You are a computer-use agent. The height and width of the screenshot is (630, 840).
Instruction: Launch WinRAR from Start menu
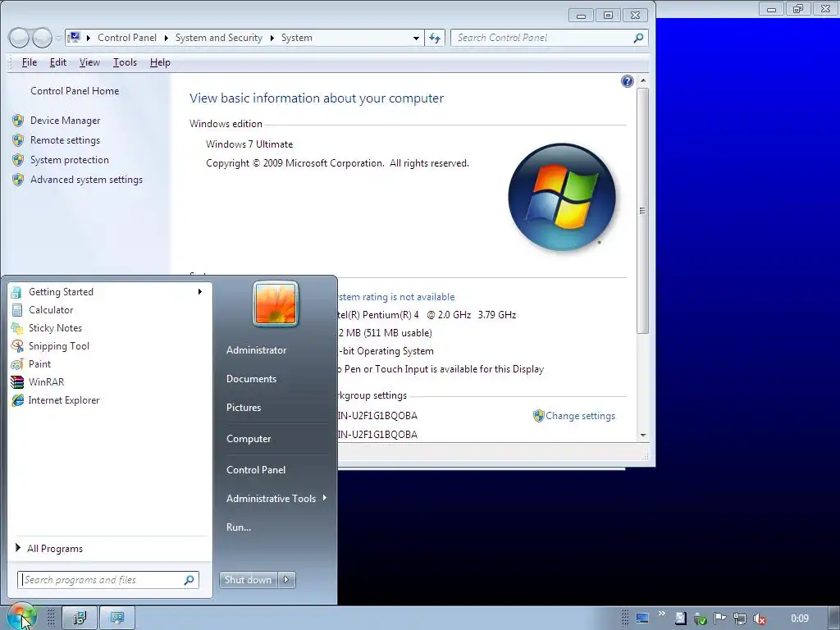tap(46, 382)
